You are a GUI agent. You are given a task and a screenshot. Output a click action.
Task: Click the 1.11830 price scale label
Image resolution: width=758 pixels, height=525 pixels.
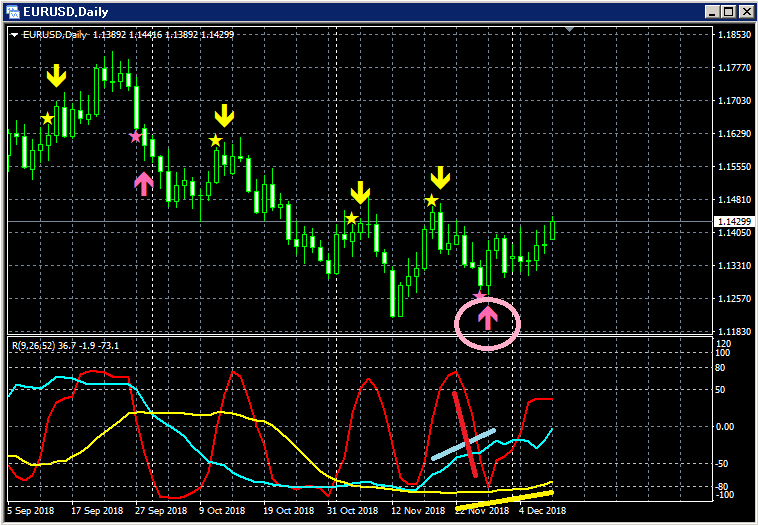point(734,332)
